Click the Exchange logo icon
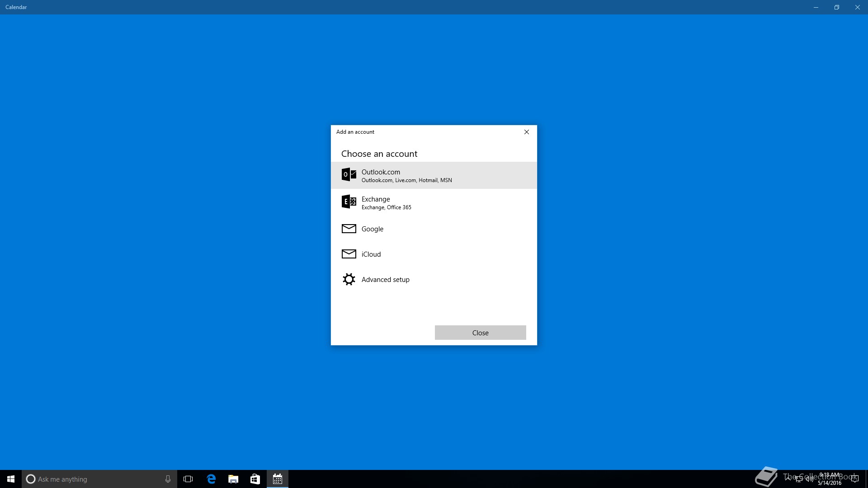868x488 pixels. click(x=349, y=202)
